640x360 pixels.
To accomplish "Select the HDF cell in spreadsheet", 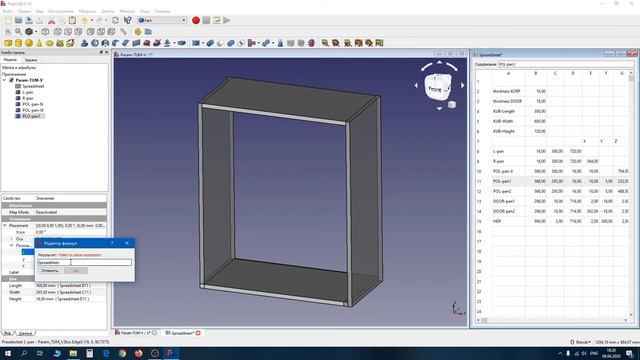I will point(508,221).
